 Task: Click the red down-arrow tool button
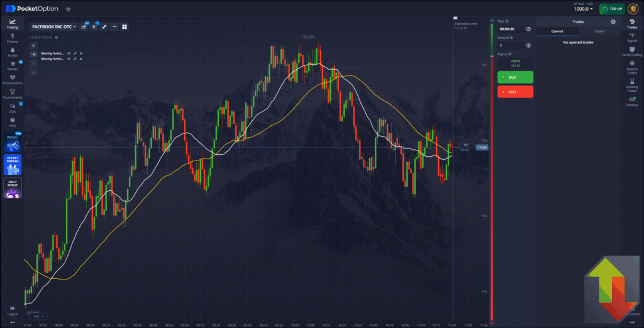tap(34, 64)
